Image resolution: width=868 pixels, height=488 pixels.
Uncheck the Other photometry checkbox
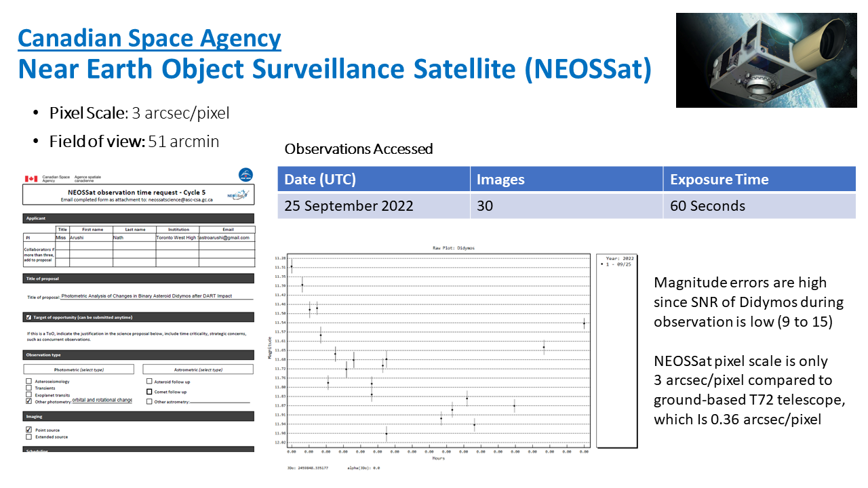coord(28,401)
